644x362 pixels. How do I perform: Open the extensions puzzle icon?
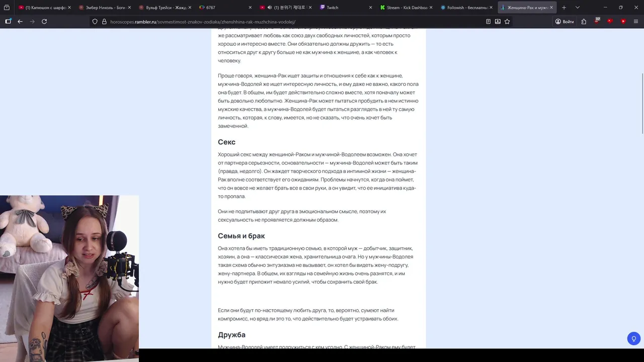click(584, 22)
